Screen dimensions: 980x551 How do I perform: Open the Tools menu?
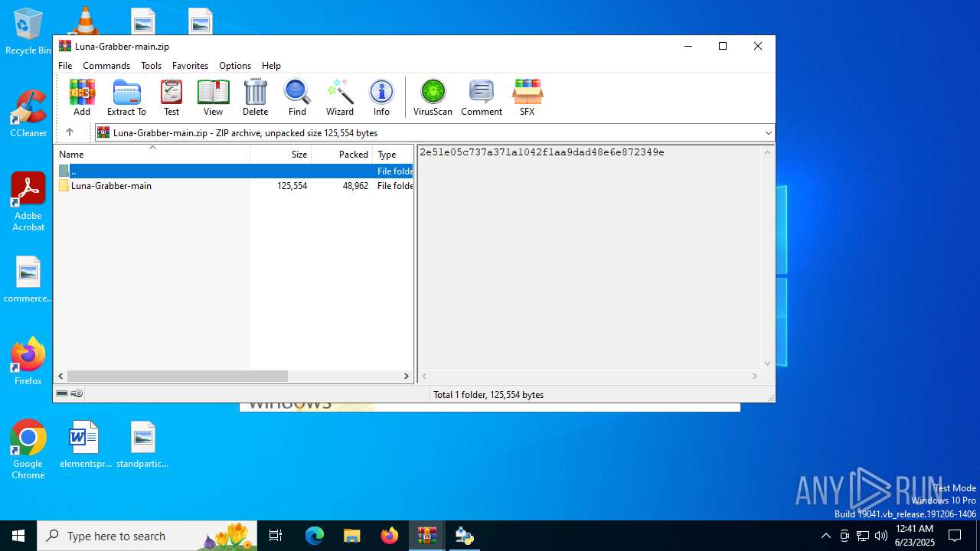pyautogui.click(x=151, y=66)
